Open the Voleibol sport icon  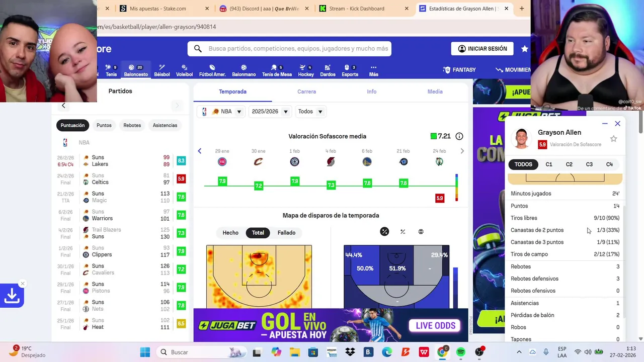[x=184, y=70]
